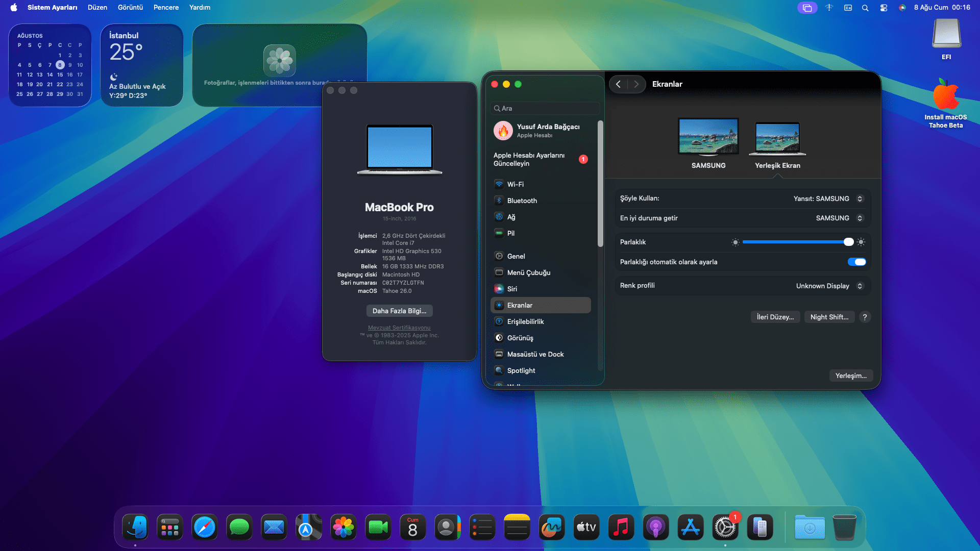
Task: Open the Görüntü menu in menu bar
Action: (130, 8)
